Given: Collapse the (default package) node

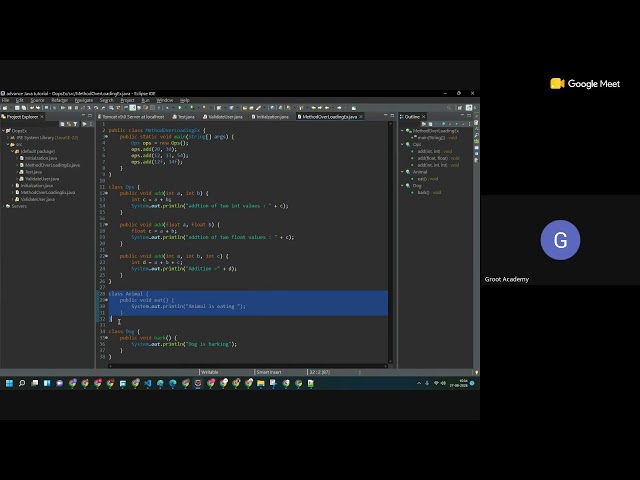Looking at the screenshot, I should (x=12, y=151).
